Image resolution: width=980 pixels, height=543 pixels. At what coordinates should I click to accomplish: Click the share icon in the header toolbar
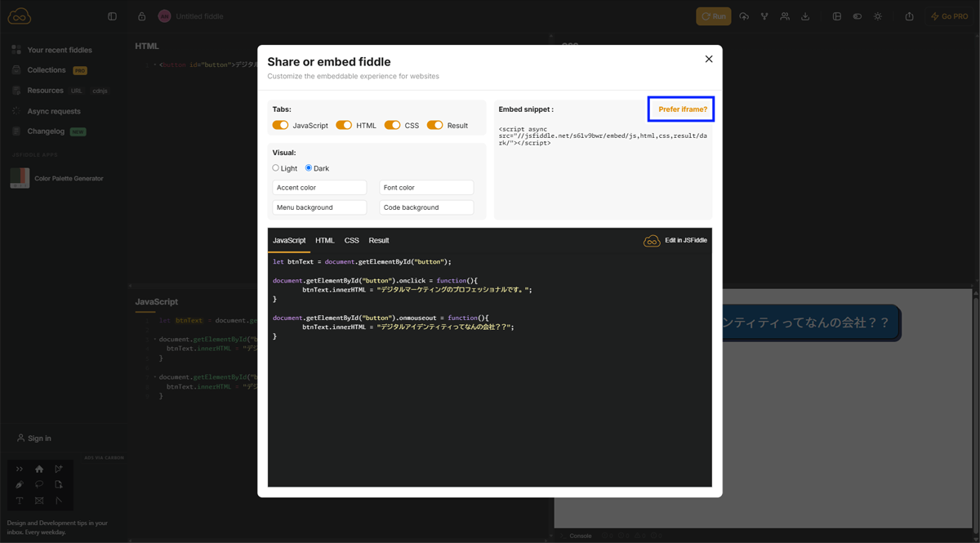click(909, 16)
